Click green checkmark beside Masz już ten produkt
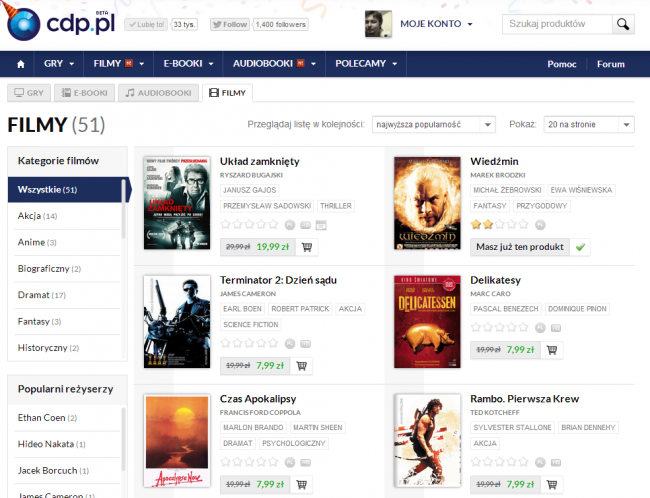Screen dimensions: 650x498 click(x=580, y=247)
